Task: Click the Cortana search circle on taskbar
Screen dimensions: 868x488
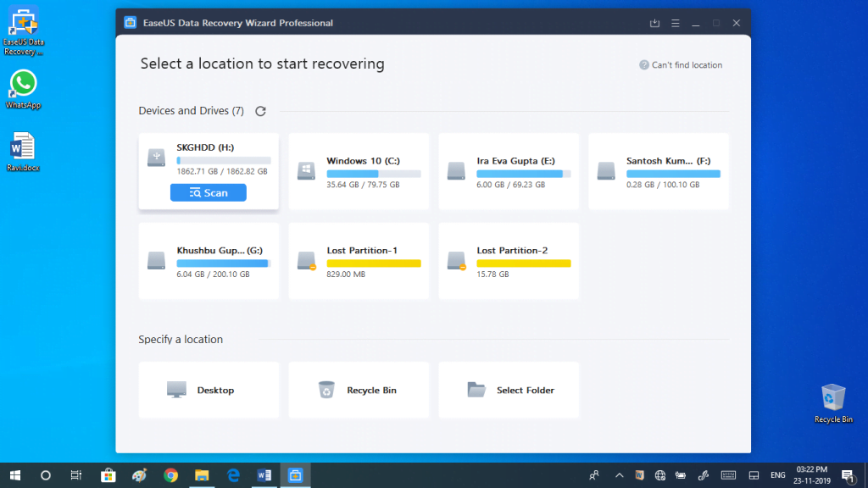Action: pyautogui.click(x=46, y=475)
